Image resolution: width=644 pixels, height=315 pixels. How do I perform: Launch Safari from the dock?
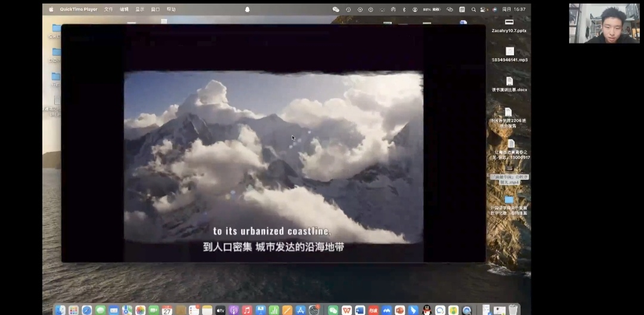coord(87,310)
